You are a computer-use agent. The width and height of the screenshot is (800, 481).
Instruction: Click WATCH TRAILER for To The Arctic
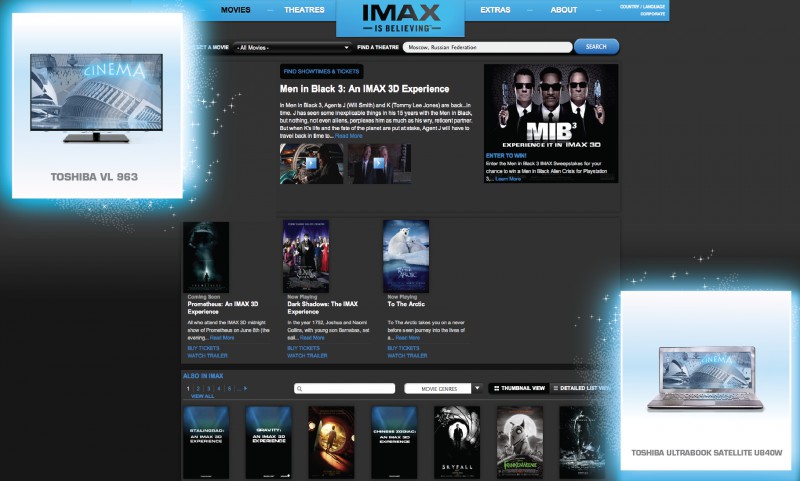click(408, 356)
